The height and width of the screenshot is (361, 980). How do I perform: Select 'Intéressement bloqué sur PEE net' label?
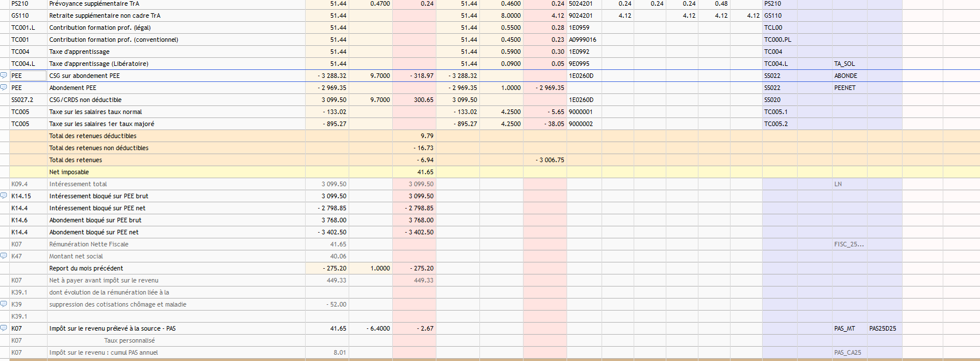click(97, 208)
